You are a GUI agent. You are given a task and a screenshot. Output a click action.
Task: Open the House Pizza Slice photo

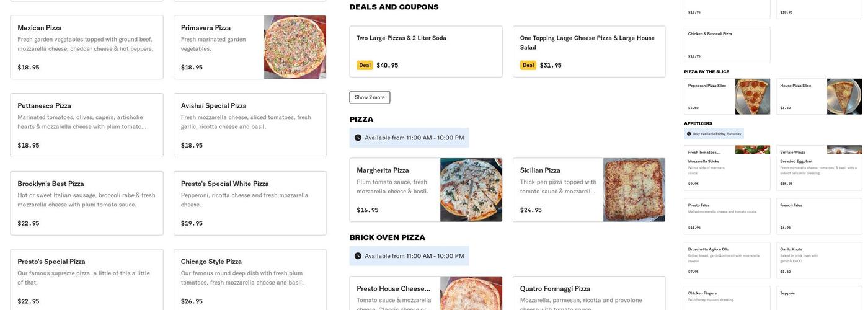tap(844, 97)
